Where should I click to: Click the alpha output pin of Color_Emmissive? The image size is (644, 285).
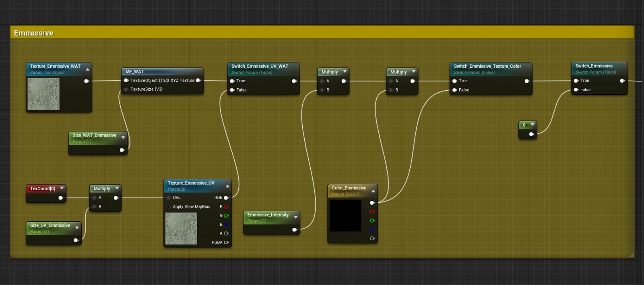point(372,238)
